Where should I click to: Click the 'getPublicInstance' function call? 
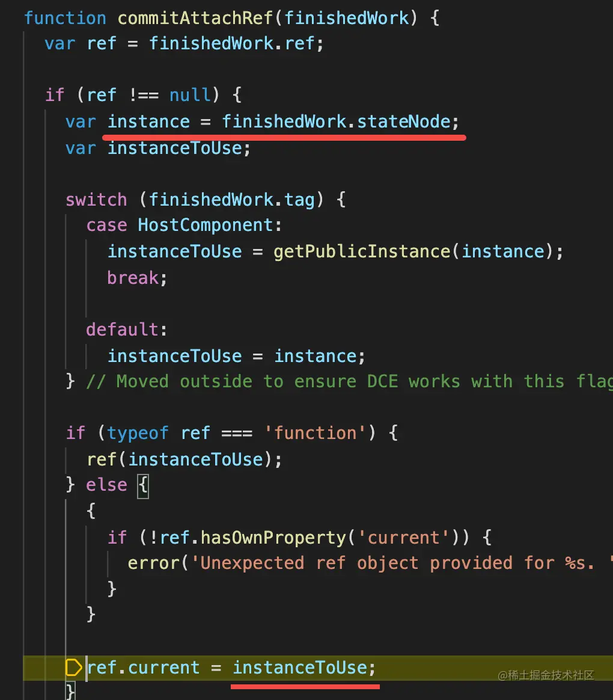click(362, 252)
